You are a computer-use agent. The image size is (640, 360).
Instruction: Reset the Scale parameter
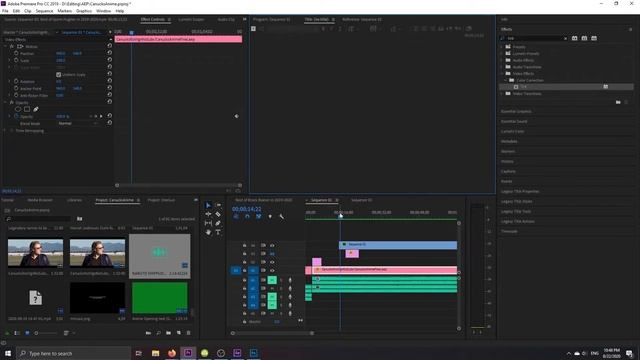click(109, 60)
